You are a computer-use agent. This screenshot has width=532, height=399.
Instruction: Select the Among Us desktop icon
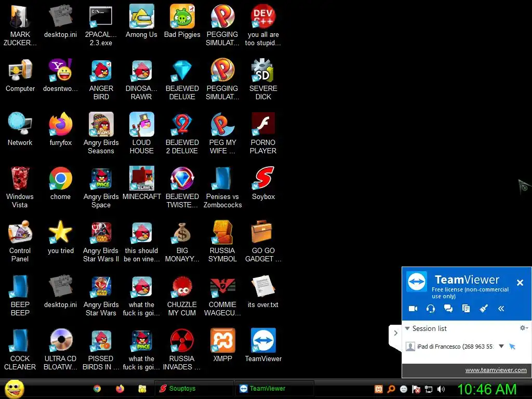(x=141, y=21)
